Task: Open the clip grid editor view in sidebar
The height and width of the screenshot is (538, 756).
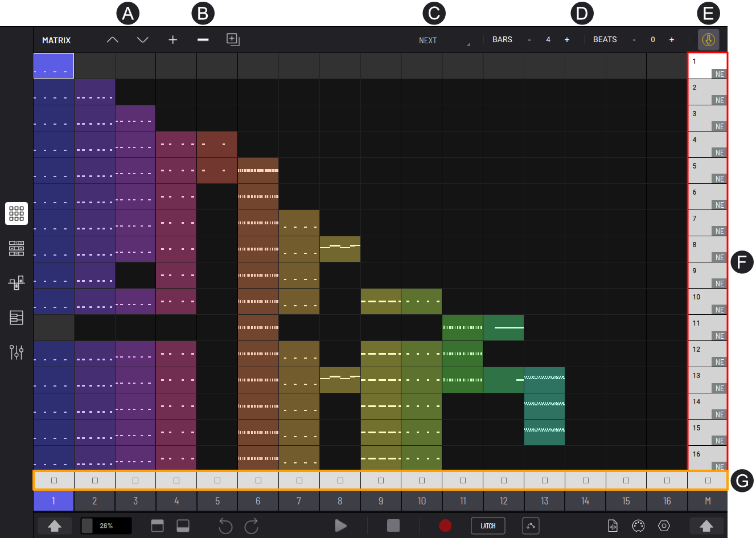Action: (x=17, y=248)
